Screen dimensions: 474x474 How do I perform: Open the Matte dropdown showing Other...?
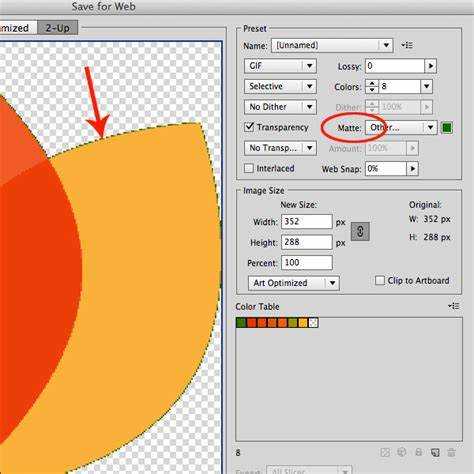(401, 128)
